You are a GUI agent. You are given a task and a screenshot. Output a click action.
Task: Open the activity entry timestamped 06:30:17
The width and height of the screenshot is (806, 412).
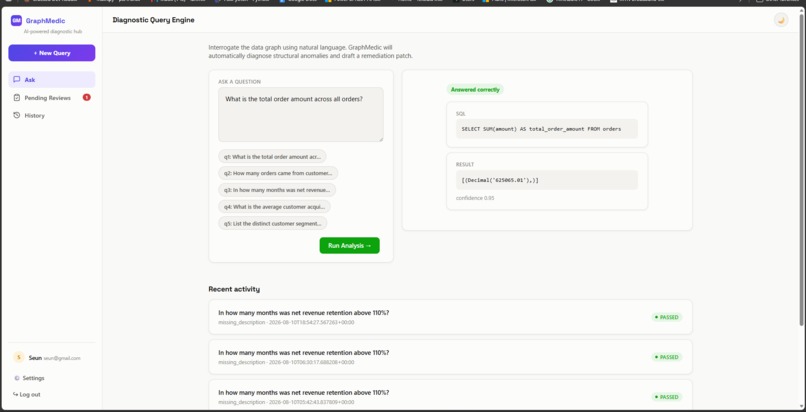coord(450,357)
